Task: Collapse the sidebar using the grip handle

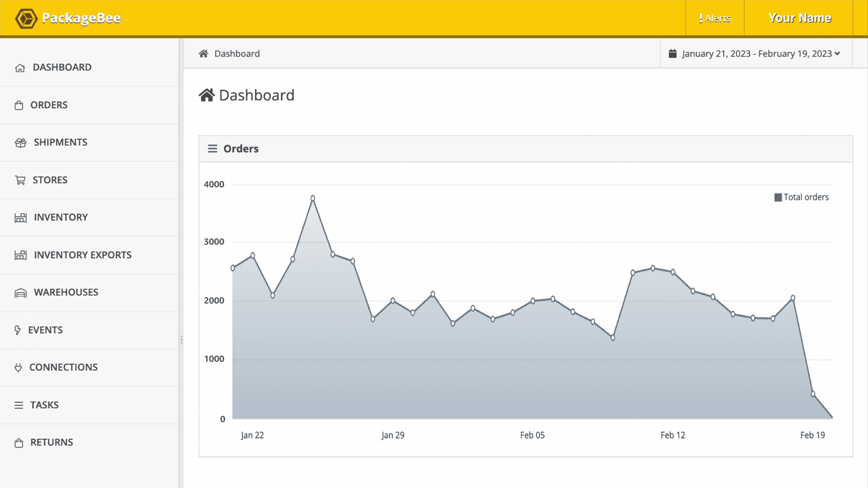Action: [181, 339]
